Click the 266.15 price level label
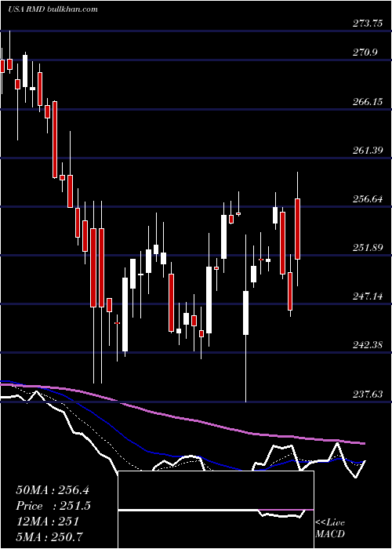The width and height of the screenshot is (392, 549). tap(368, 102)
